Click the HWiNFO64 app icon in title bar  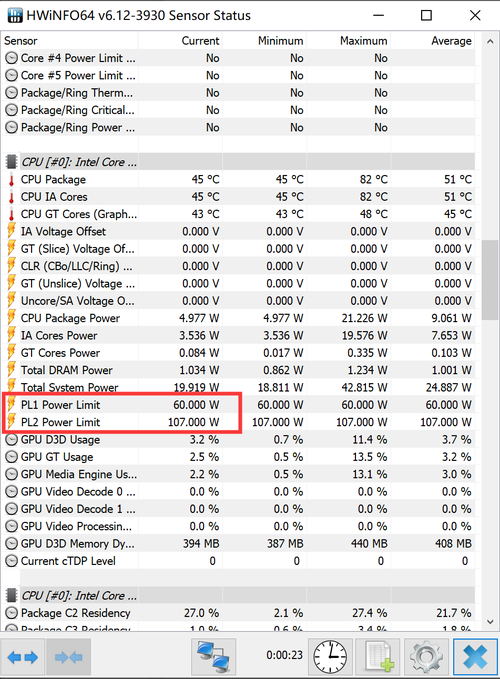[15, 16]
